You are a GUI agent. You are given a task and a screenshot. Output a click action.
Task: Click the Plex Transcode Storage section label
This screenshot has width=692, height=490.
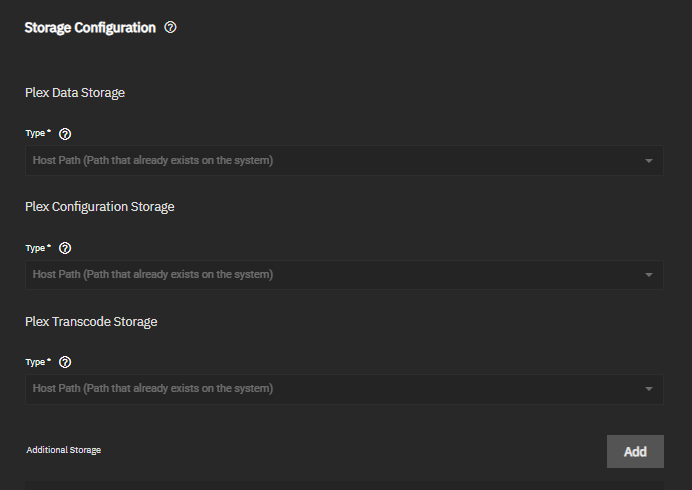91,322
